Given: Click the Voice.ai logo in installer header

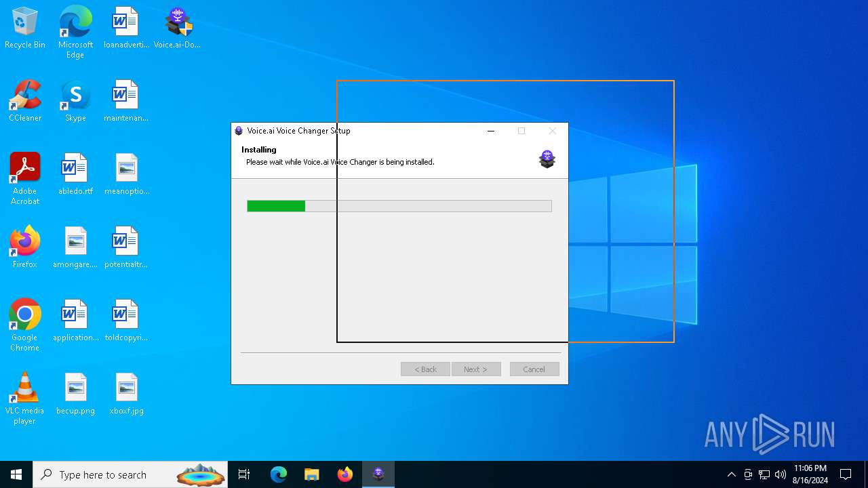Looking at the screenshot, I should (x=547, y=159).
